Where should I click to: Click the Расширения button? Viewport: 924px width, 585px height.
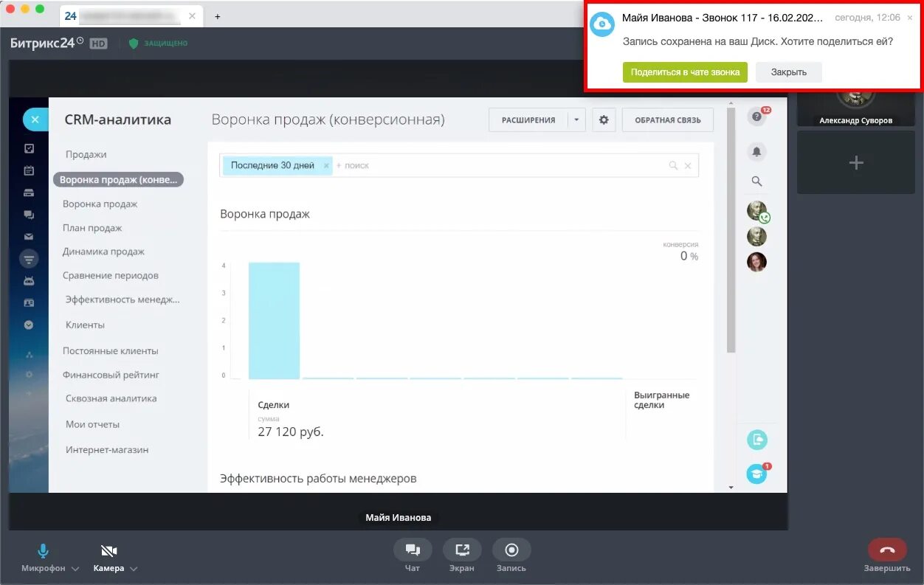click(x=528, y=120)
